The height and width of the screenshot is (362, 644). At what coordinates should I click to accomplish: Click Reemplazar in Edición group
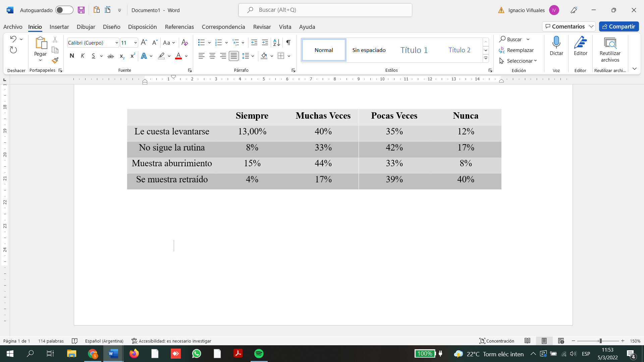pos(516,50)
